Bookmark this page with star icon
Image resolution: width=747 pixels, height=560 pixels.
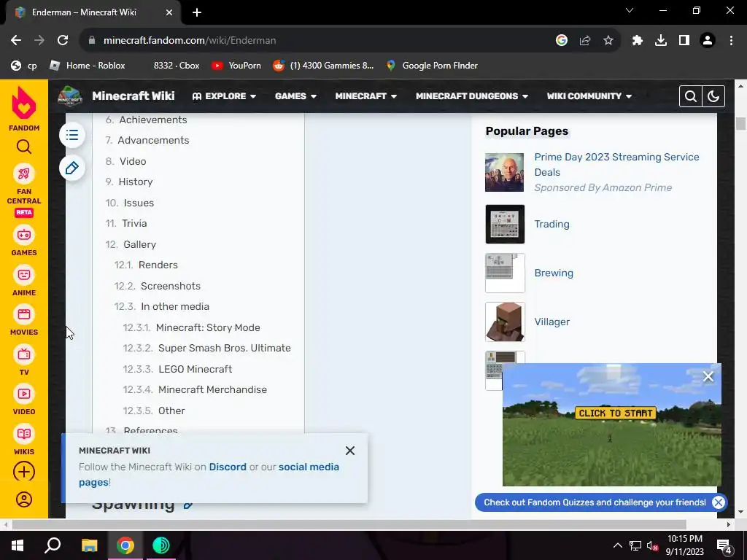click(608, 41)
